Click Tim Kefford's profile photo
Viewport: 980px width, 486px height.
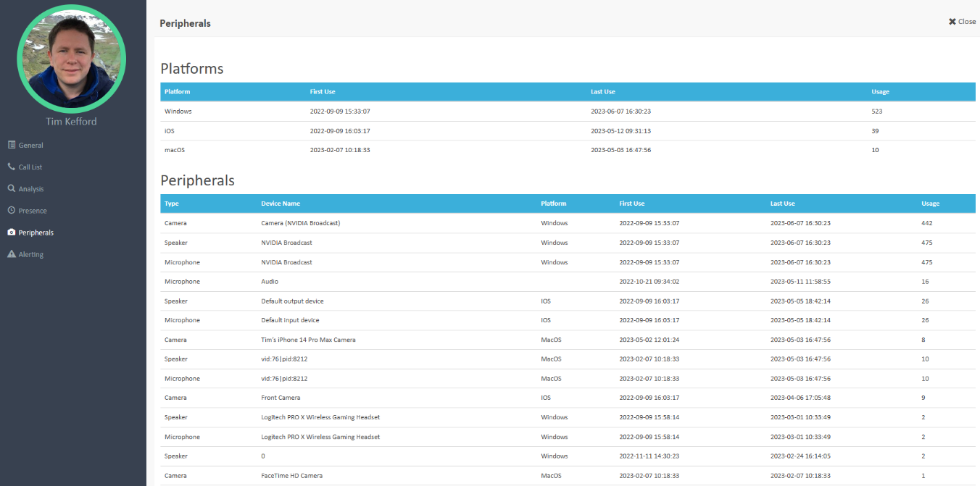click(71, 59)
